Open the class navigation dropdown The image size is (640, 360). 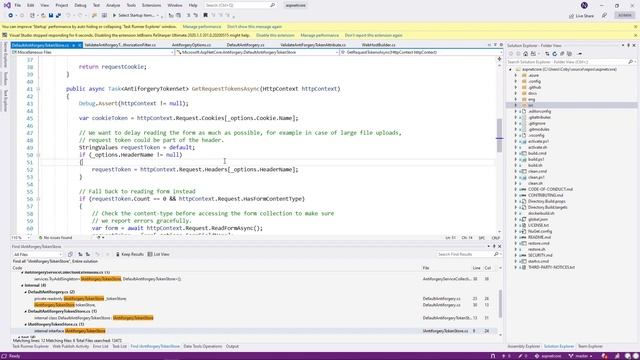pos(257,52)
